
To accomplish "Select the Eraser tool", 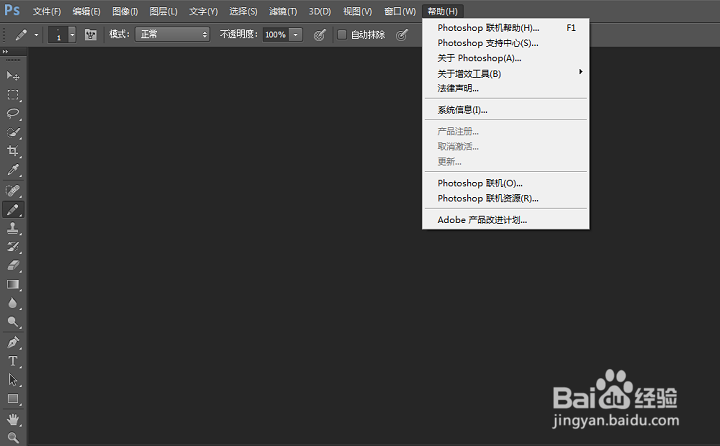I will click(13, 265).
